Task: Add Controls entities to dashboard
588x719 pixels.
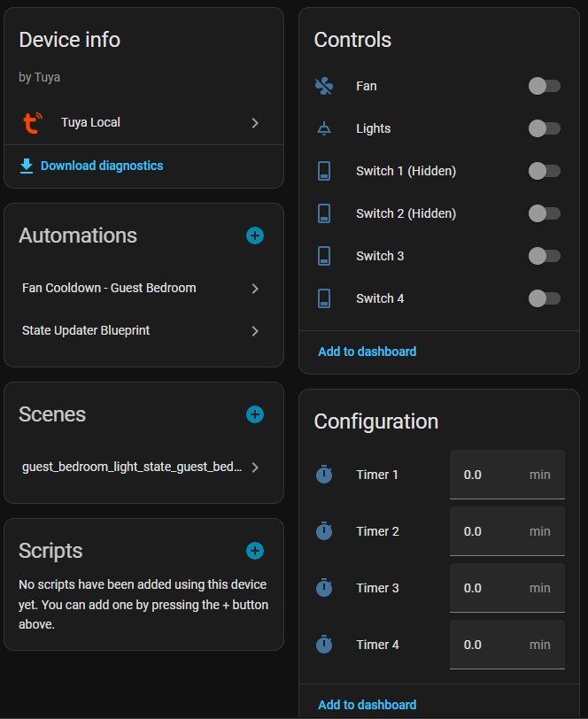Action: pos(367,352)
